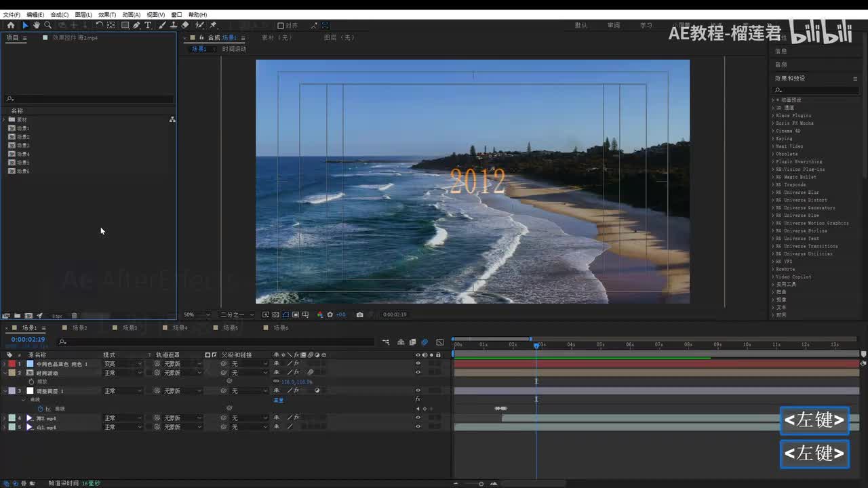868x488 pixels.
Task: Open the 二分之一 resolution dropdown
Action: pyautogui.click(x=237, y=314)
